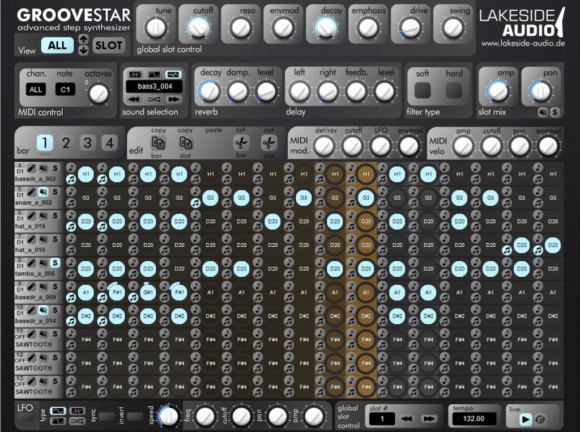Click the loop icon beside live play
This screenshot has width=580, height=432.
[x=540, y=419]
